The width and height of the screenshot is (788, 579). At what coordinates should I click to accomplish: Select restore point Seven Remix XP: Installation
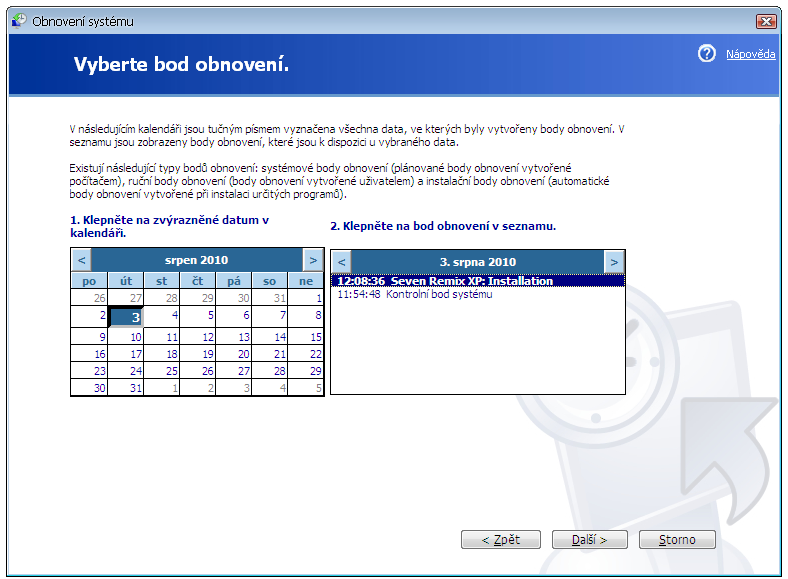(477, 281)
